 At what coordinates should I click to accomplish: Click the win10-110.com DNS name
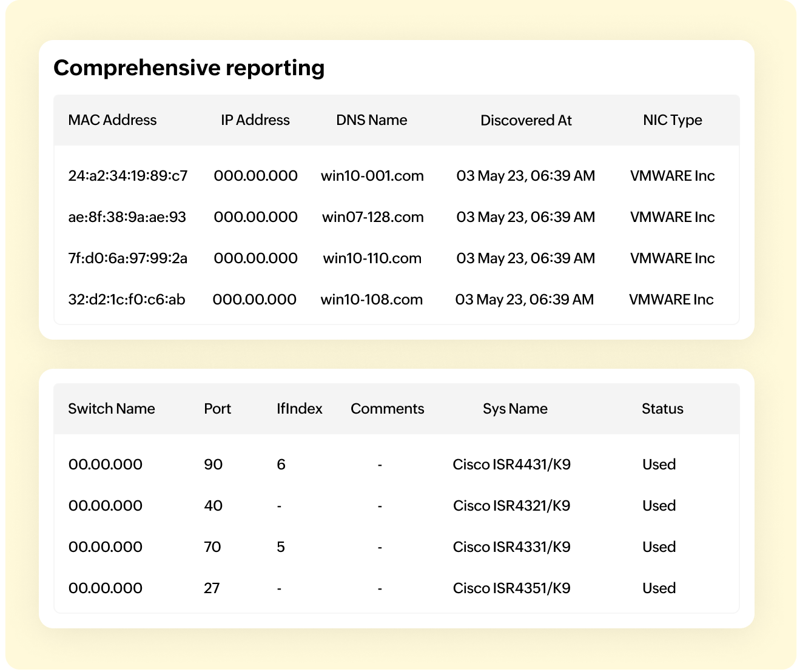(x=372, y=258)
